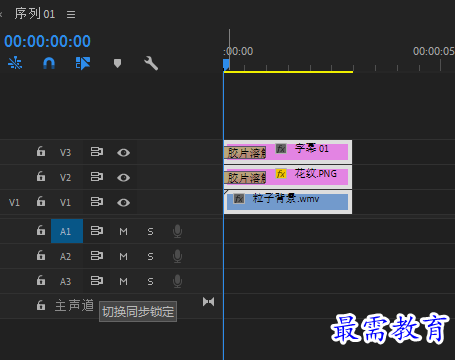This screenshot has width=455, height=360.
Task: Click the yellow fx badge on 花纹.PNG
Action: [x=281, y=174]
